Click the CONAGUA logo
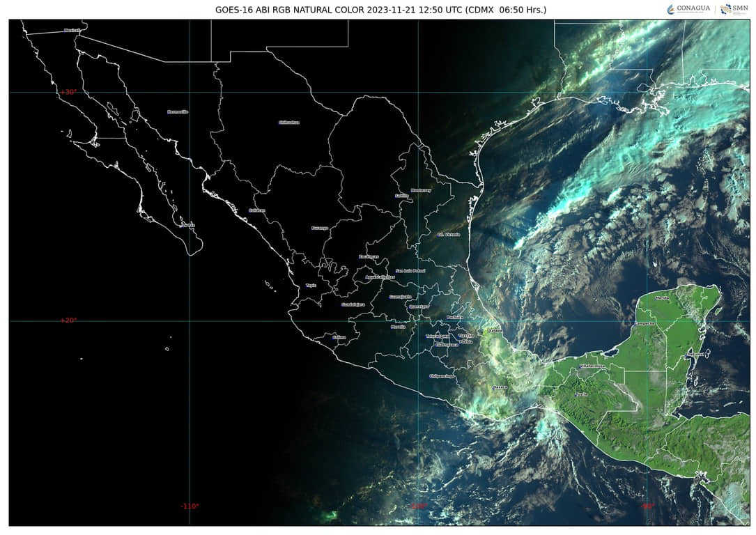The width and height of the screenshot is (756, 535). tap(689, 9)
